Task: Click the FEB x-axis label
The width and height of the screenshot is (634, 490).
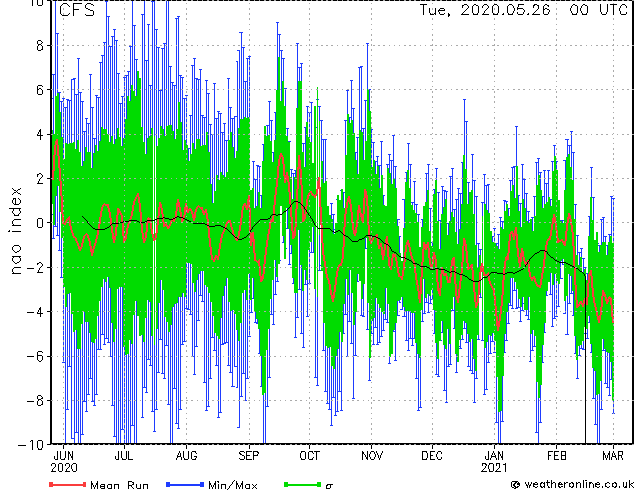Action: click(557, 456)
